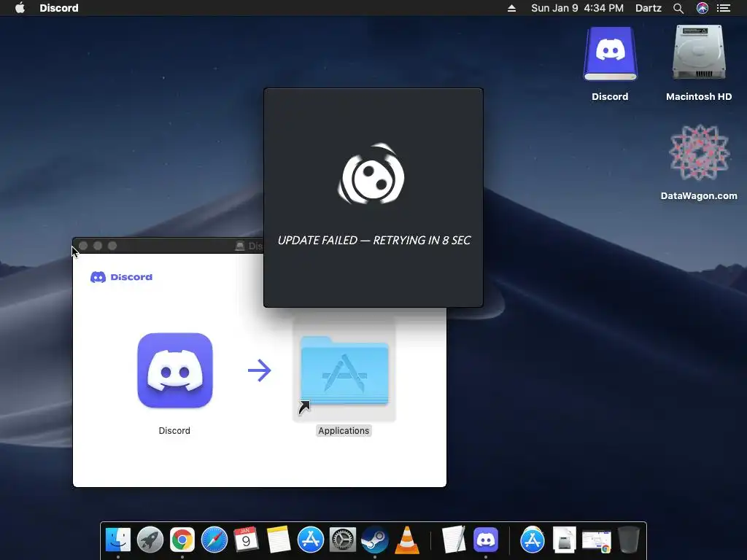Screen dimensions: 747x560
Task: Click the date and time display
Action: click(x=577, y=8)
